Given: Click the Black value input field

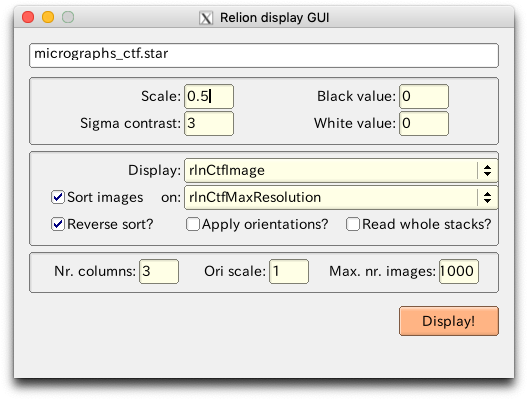Looking at the screenshot, I should coord(424,97).
